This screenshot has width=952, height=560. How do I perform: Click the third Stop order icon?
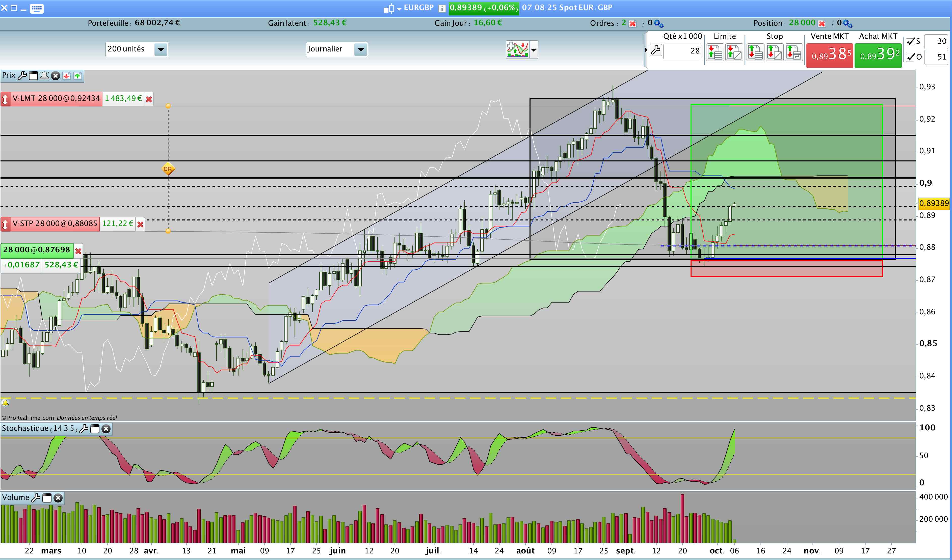click(x=794, y=52)
